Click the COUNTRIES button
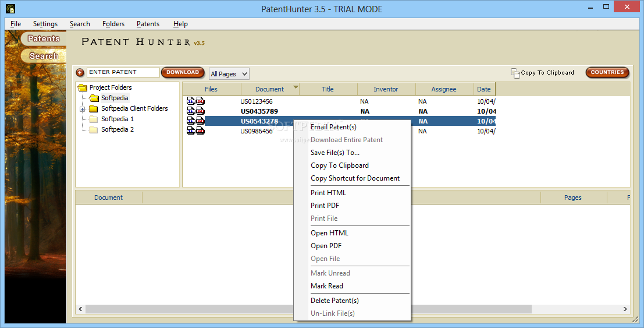Image resolution: width=644 pixels, height=328 pixels. [607, 72]
